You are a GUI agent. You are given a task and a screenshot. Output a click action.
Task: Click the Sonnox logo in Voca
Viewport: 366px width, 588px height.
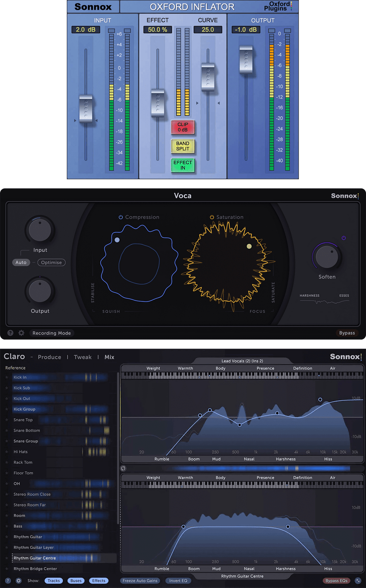(x=345, y=196)
